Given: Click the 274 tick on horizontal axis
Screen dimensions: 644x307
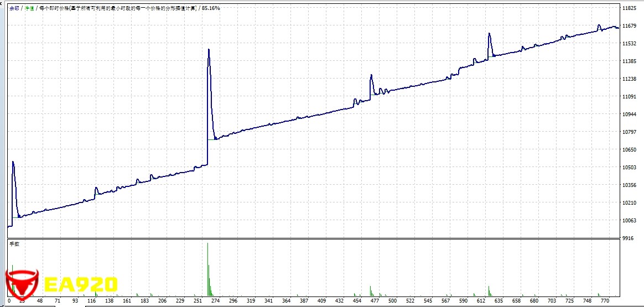Looking at the screenshot, I should click(x=216, y=301).
